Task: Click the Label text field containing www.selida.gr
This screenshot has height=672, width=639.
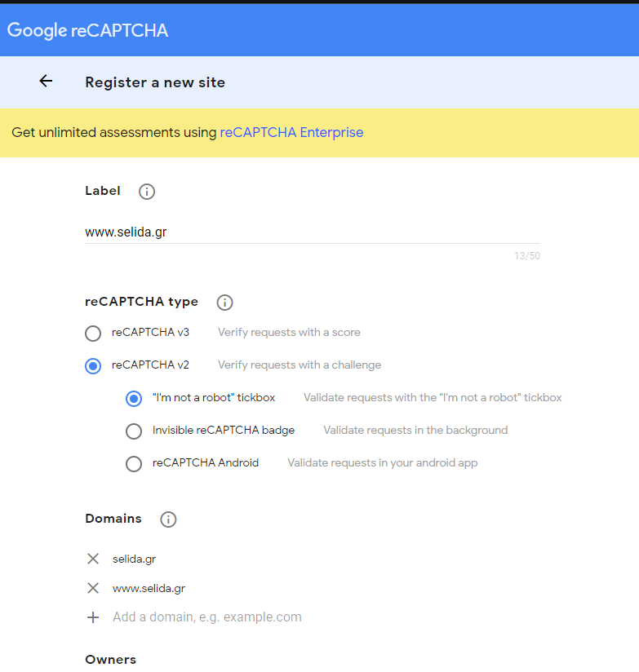Action: click(x=313, y=232)
